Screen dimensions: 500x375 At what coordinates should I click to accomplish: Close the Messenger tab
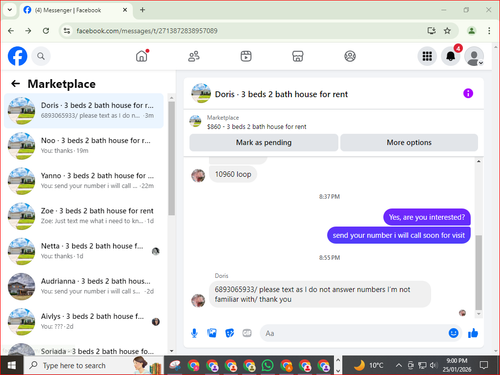point(125,10)
